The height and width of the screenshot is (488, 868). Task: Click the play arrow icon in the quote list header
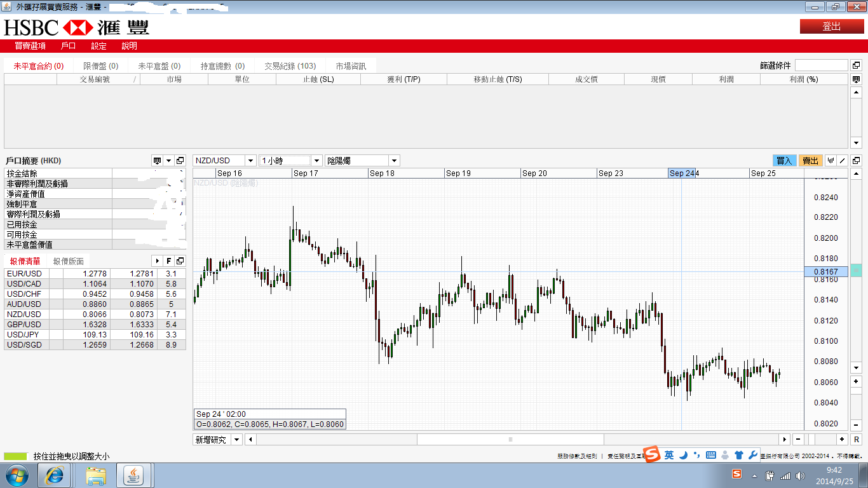click(x=158, y=261)
